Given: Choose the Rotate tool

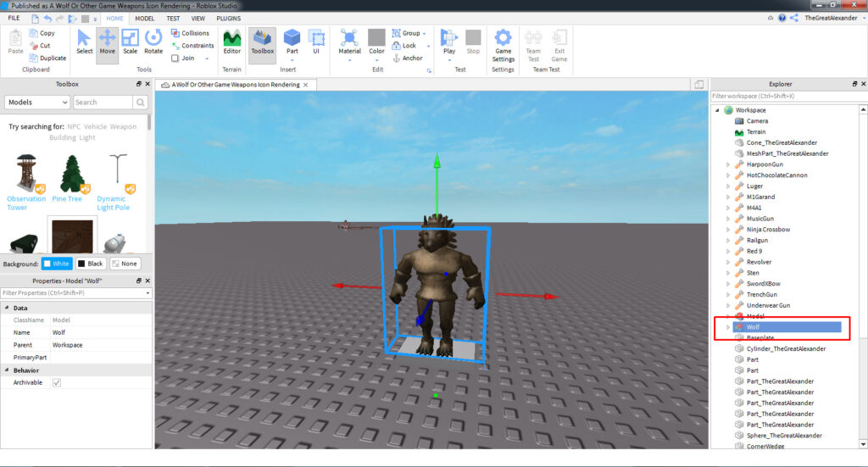Looking at the screenshot, I should point(153,41).
